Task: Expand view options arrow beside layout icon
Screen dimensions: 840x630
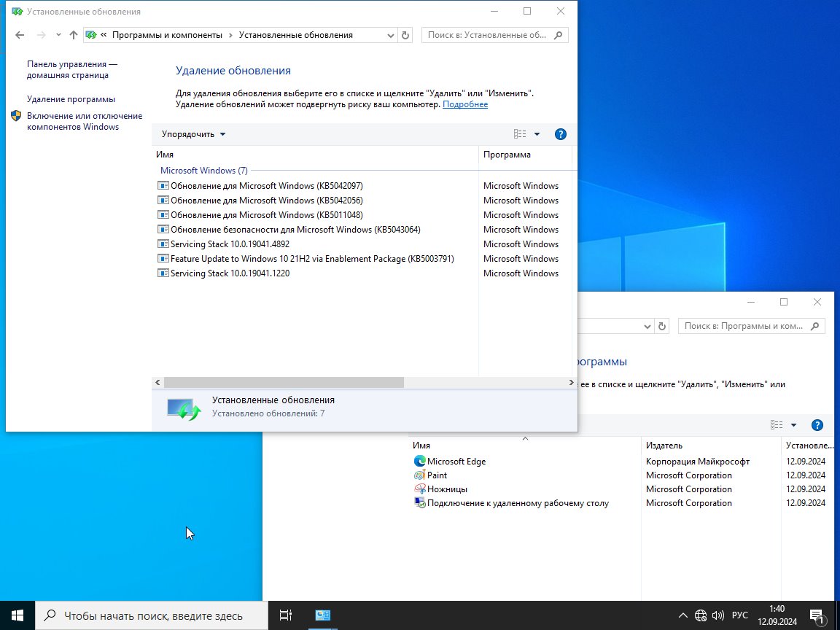Action: [537, 134]
